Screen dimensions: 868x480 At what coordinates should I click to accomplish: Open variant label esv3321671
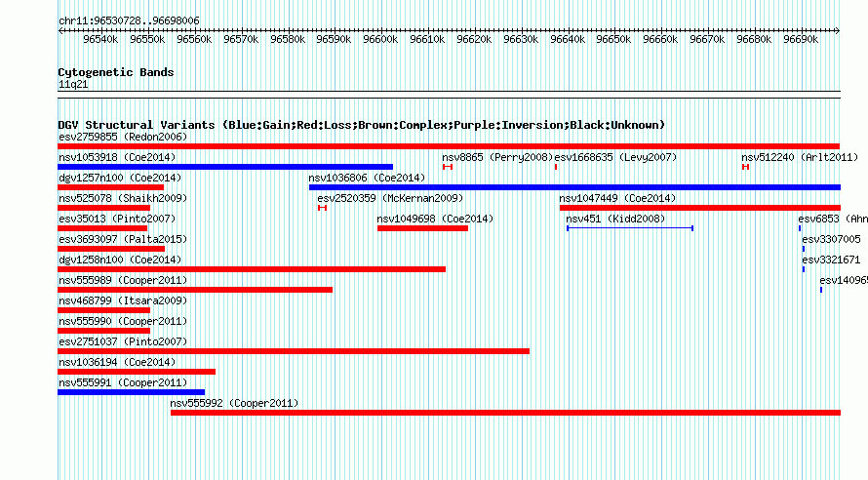[831, 260]
